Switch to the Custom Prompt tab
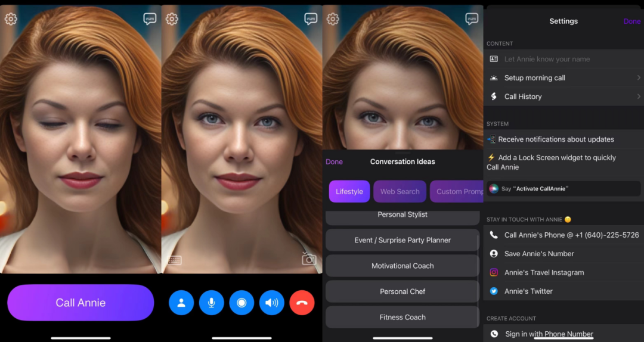The width and height of the screenshot is (644, 342). pos(457,191)
